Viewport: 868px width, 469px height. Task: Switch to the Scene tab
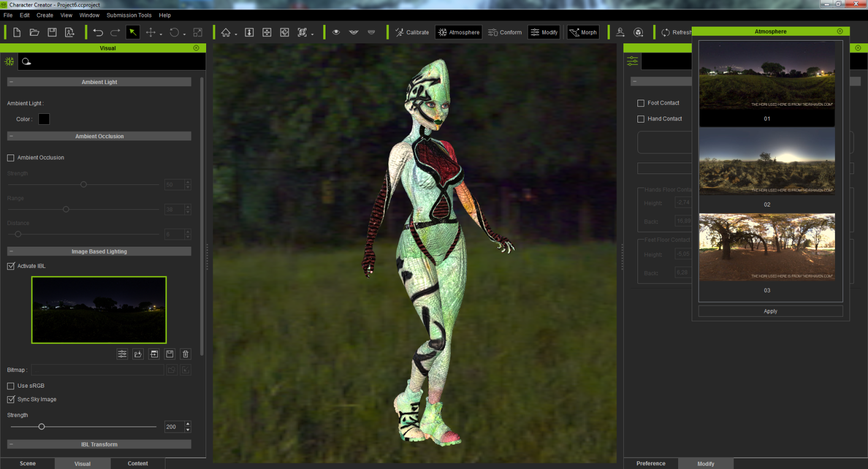(x=28, y=464)
